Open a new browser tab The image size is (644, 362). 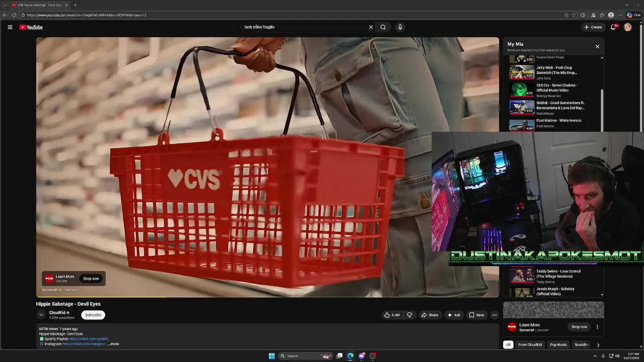click(75, 5)
